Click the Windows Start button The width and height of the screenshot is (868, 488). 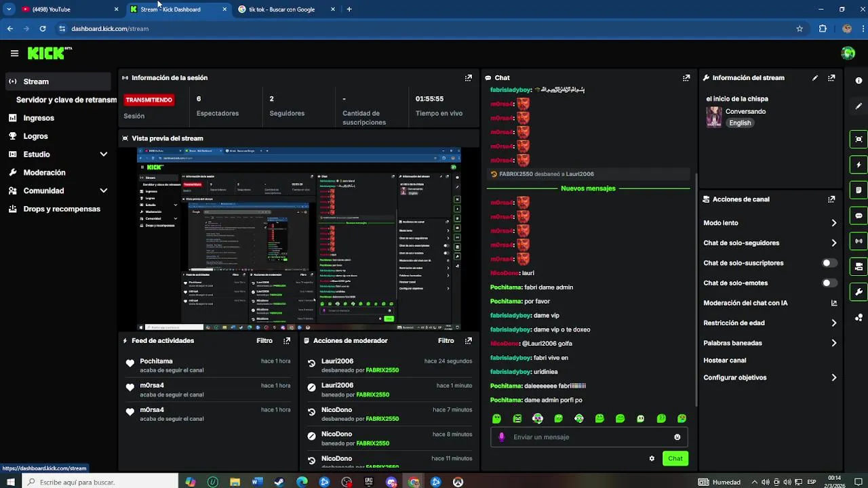(10, 482)
